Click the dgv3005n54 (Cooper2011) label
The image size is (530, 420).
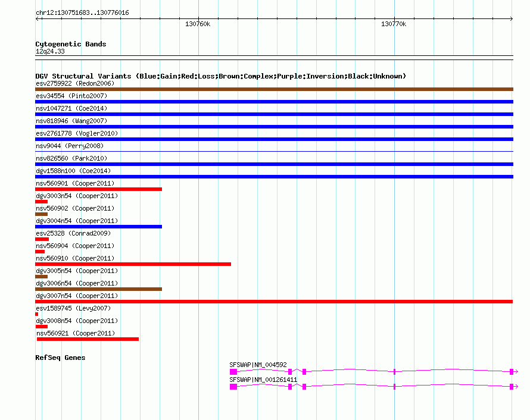(77, 271)
